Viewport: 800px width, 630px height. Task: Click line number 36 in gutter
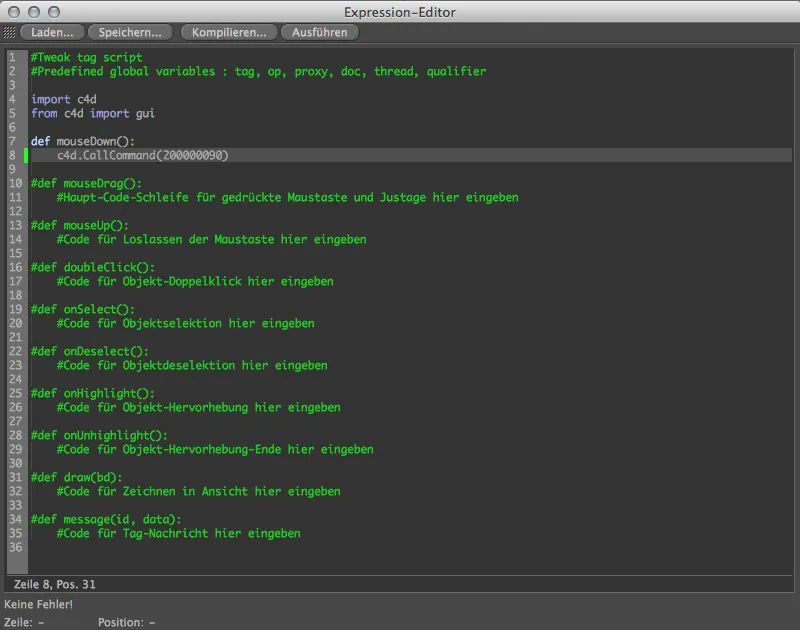coord(15,547)
